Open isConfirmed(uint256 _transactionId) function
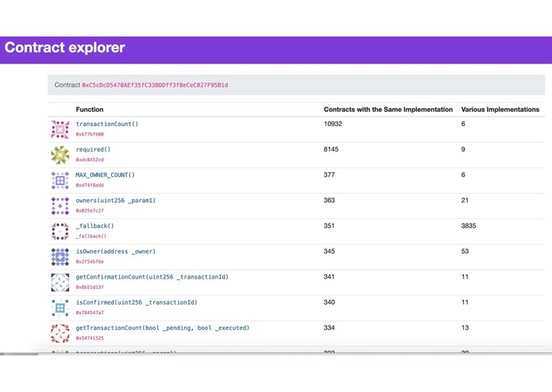The image size is (552, 392). (x=137, y=302)
